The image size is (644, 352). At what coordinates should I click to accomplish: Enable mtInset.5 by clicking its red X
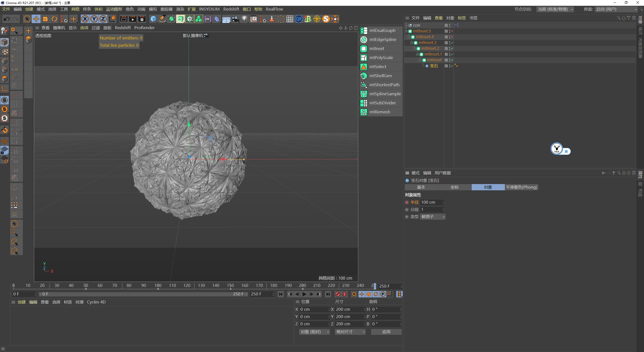452,31
